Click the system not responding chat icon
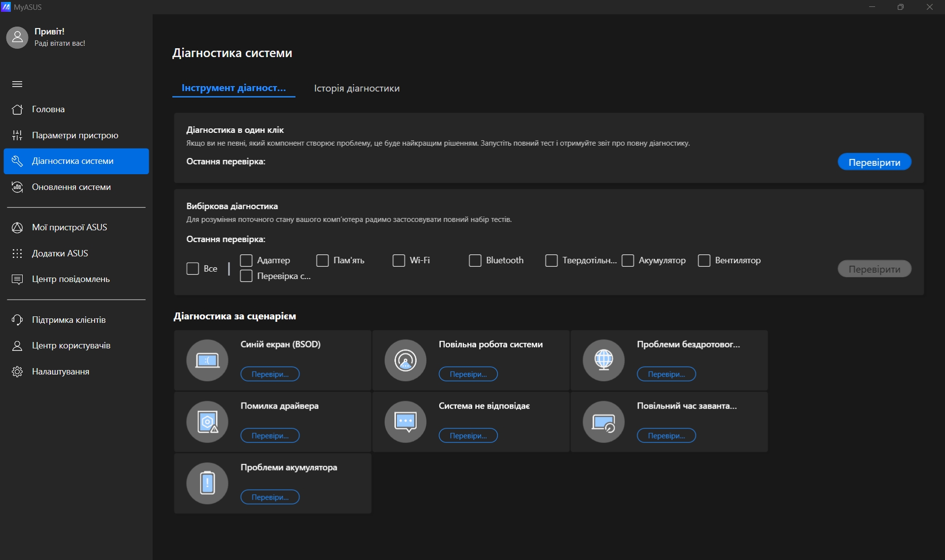This screenshot has height=560, width=945. [x=405, y=422]
